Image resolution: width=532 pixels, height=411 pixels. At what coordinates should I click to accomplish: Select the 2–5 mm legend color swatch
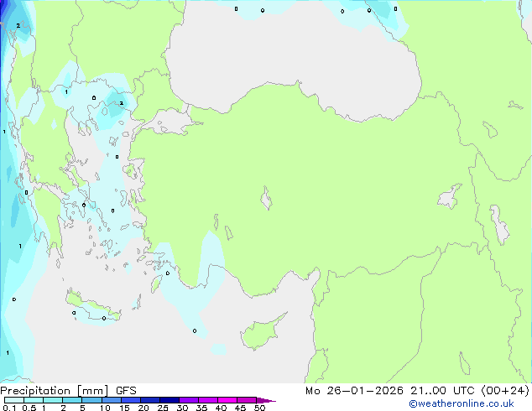tap(72, 400)
